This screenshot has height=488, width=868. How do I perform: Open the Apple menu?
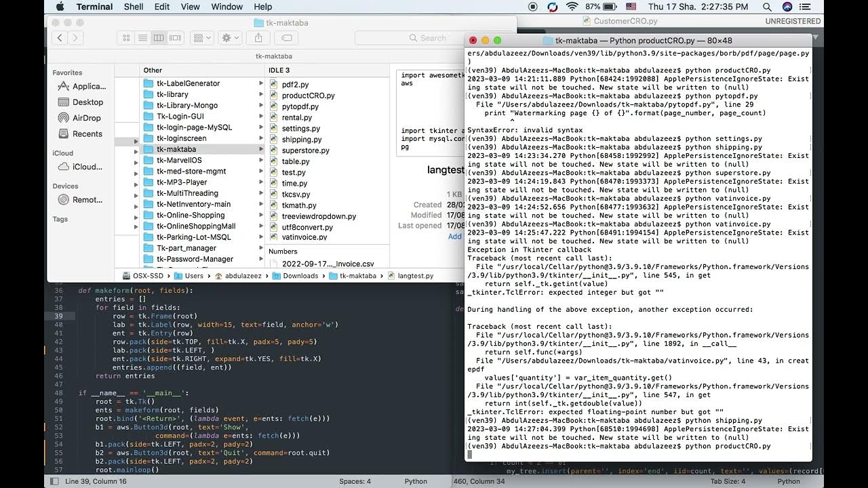click(59, 7)
